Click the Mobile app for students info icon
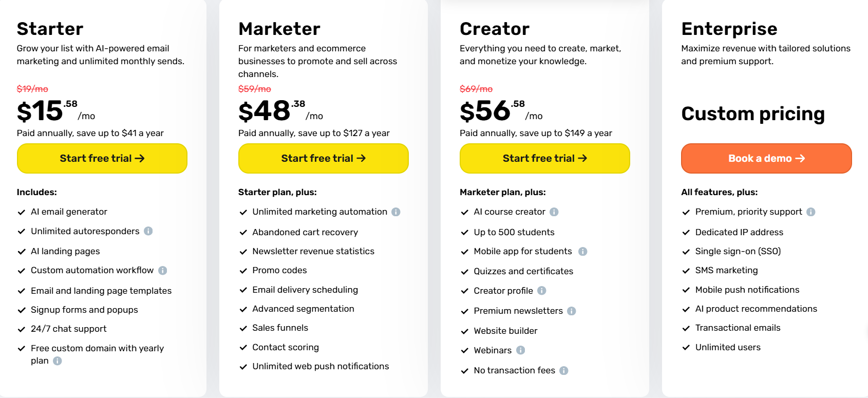Viewport: 868px width, 398px height. [583, 251]
